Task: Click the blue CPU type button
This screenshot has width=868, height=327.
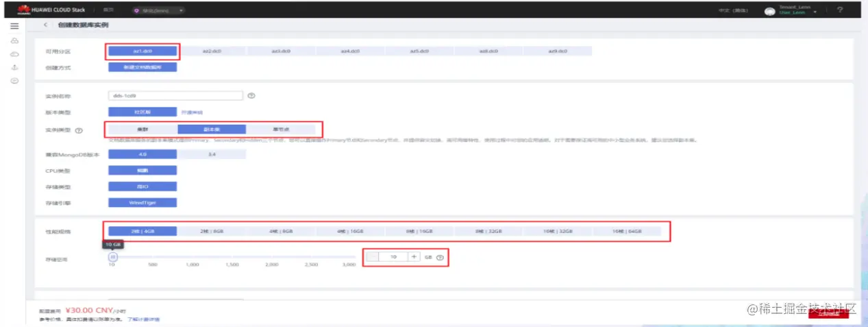Action: pyautogui.click(x=142, y=170)
